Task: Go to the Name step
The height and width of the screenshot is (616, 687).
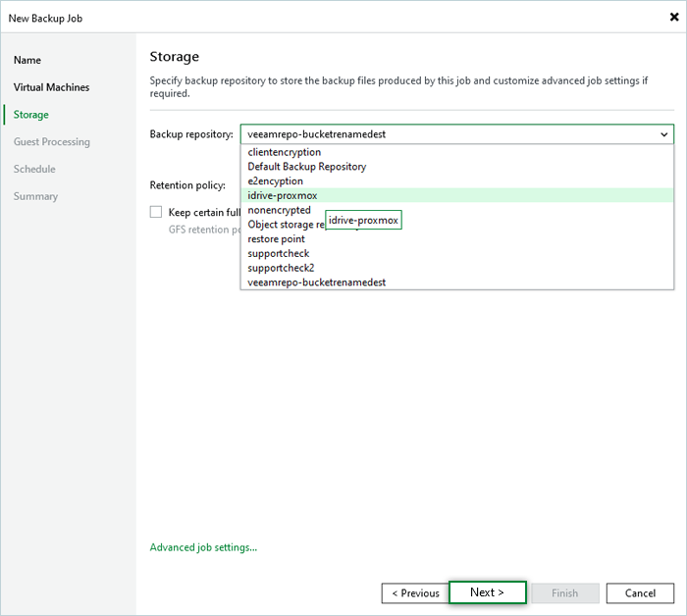Action: tap(27, 60)
